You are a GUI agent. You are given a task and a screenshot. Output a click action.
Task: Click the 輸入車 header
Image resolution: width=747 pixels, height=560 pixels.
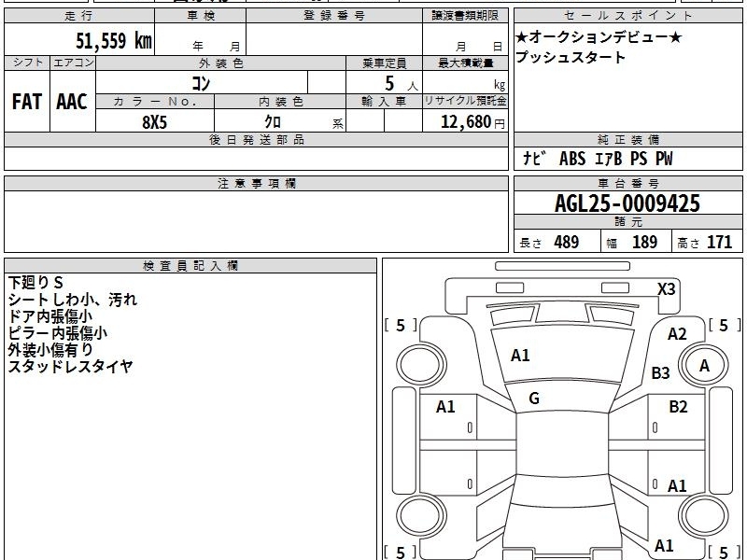click(384, 102)
